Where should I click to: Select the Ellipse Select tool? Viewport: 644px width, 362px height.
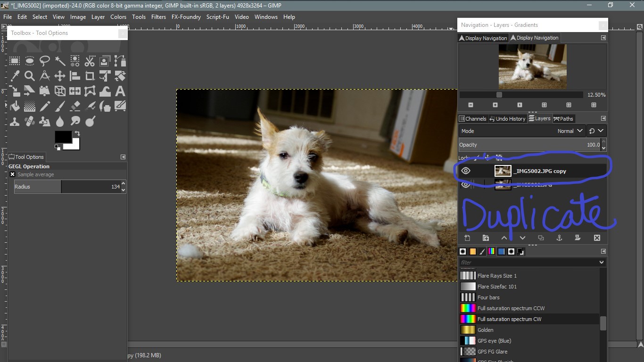[x=30, y=61]
